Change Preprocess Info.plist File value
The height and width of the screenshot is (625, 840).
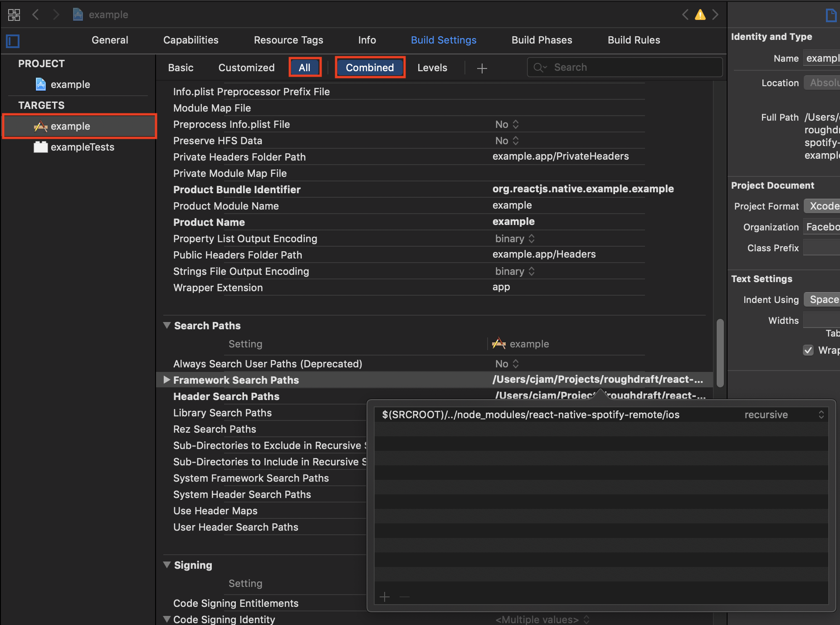(x=507, y=124)
